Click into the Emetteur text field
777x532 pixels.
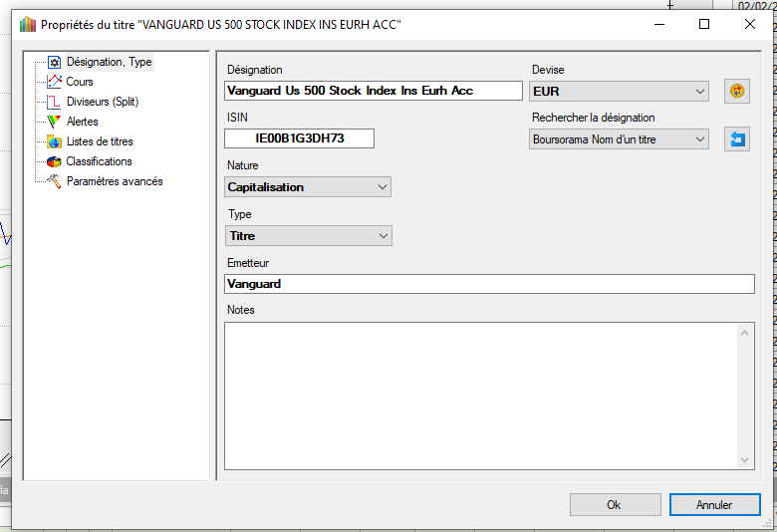pos(489,284)
